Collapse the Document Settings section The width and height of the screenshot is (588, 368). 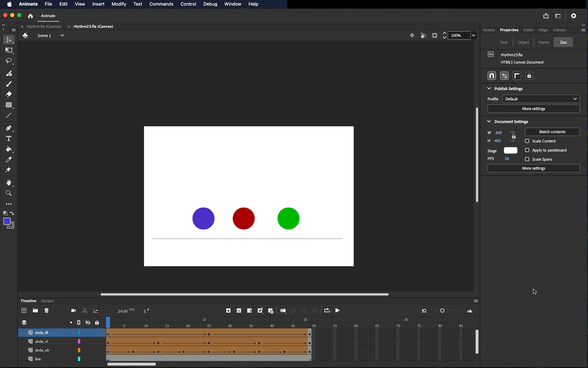pos(489,122)
